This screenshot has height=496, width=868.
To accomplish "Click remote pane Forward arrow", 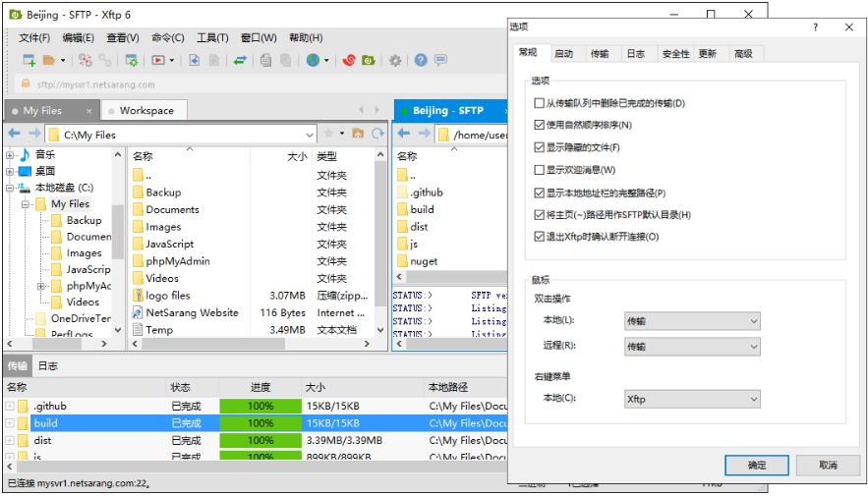I will [424, 134].
